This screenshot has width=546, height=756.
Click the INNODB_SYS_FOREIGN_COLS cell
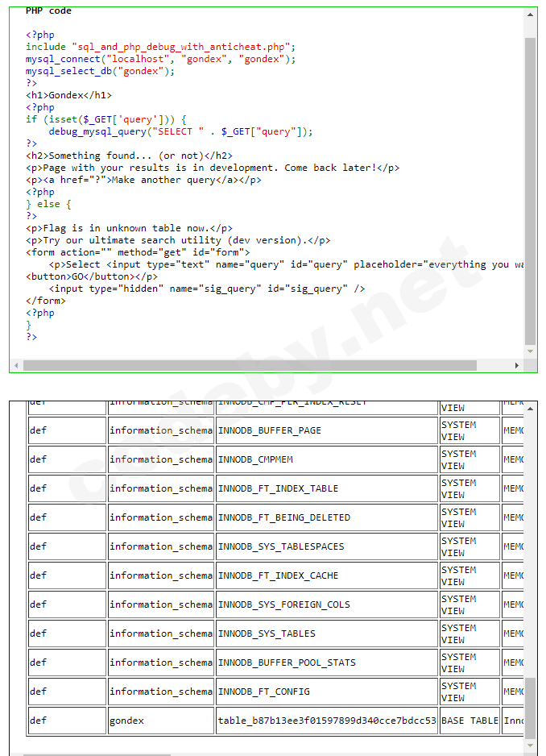[327, 604]
